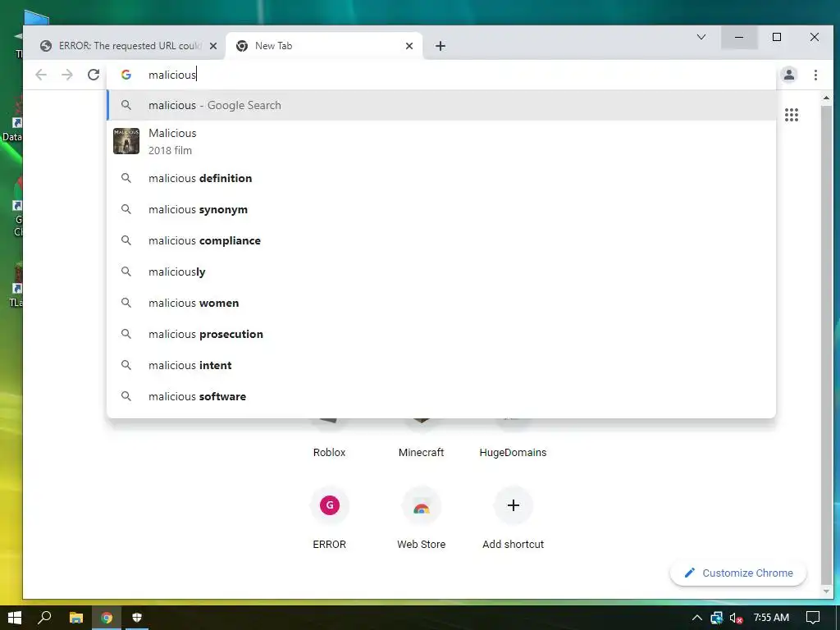Click the forward navigation arrow
The image size is (840, 630).
tap(67, 75)
